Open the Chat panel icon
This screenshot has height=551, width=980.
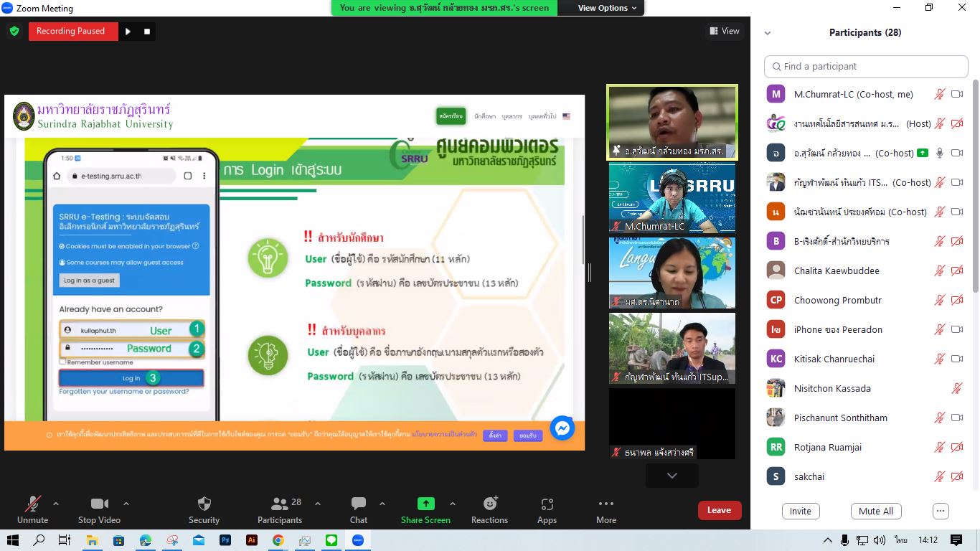click(359, 504)
